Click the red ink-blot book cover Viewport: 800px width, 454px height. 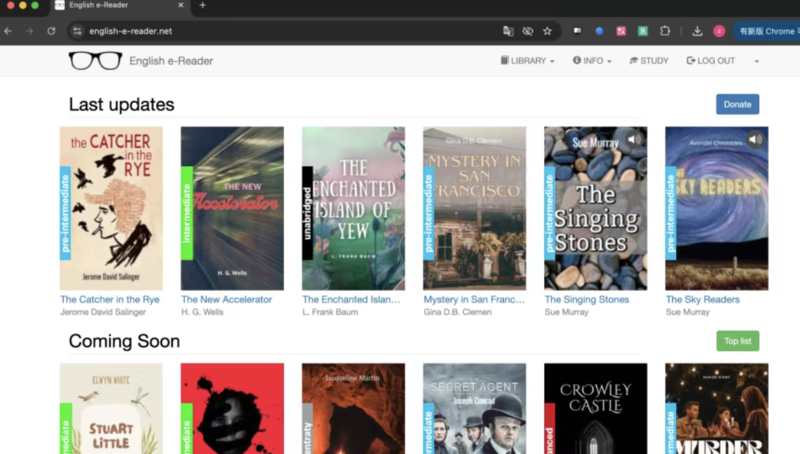pos(232,409)
